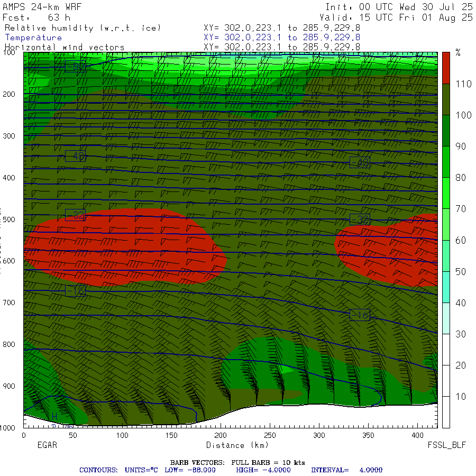This screenshot has height=476, width=476.
Task: Click the 50–60% aqua-green colorbar segment
Action: [x=446, y=256]
